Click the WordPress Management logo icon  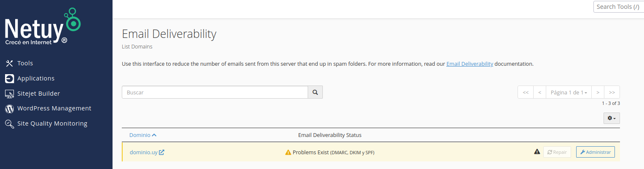pyautogui.click(x=9, y=109)
